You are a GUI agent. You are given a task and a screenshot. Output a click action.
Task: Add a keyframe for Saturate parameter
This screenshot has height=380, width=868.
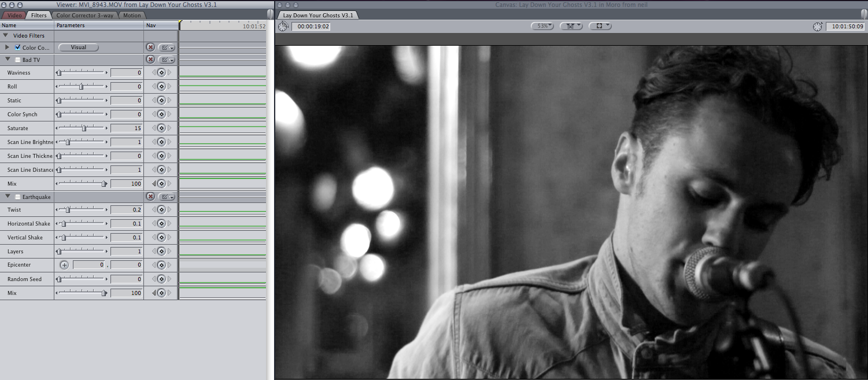(x=161, y=128)
